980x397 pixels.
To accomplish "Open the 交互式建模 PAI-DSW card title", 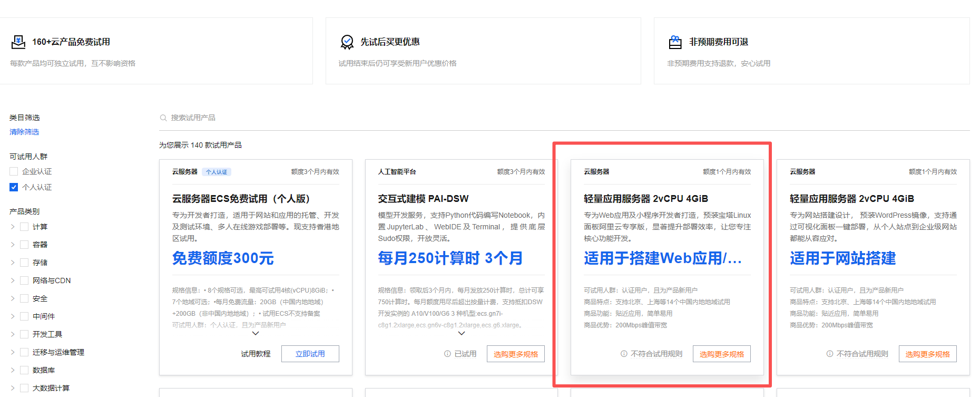I will coord(423,199).
